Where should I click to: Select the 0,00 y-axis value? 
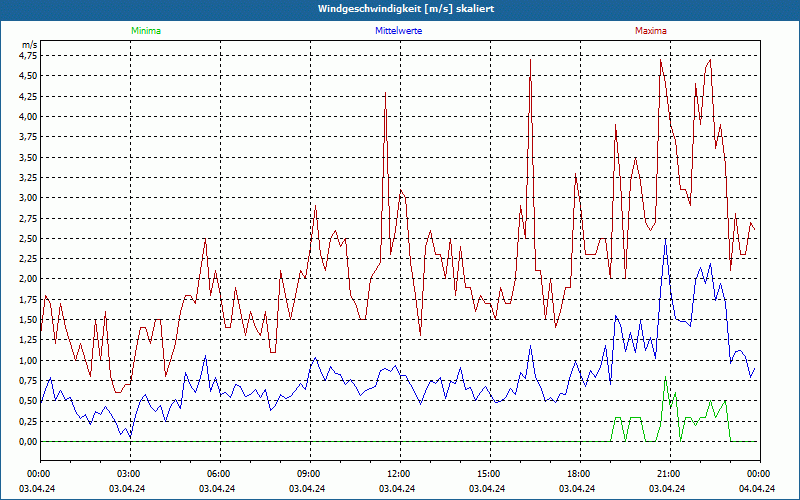point(28,441)
